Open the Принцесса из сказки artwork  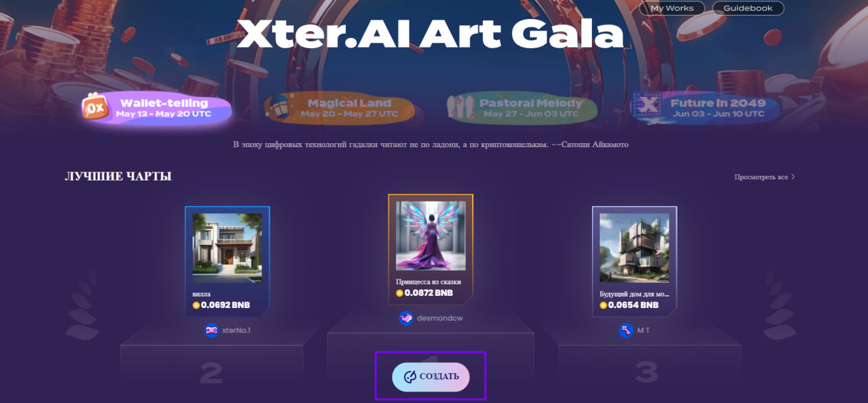point(430,235)
